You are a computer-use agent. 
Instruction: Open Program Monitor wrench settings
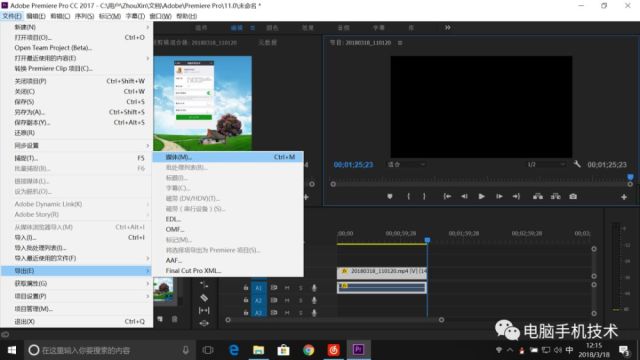tap(577, 164)
